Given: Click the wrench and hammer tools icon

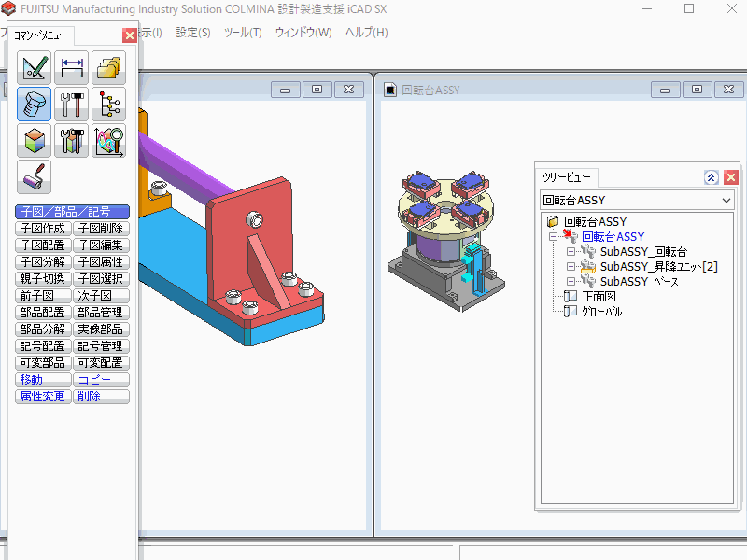Looking at the screenshot, I should 72,104.
